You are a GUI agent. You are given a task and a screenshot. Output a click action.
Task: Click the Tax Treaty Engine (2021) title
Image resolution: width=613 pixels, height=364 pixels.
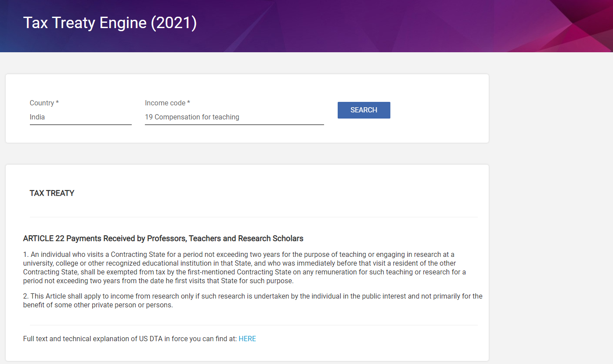pos(110,23)
